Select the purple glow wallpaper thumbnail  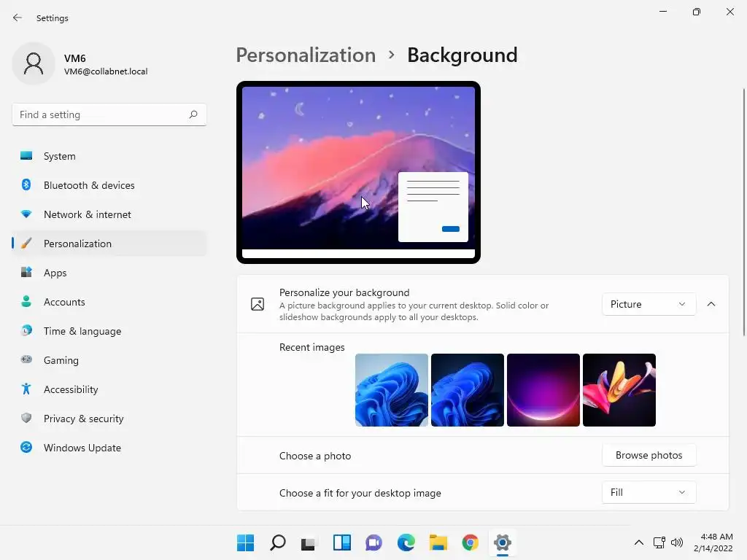point(543,390)
